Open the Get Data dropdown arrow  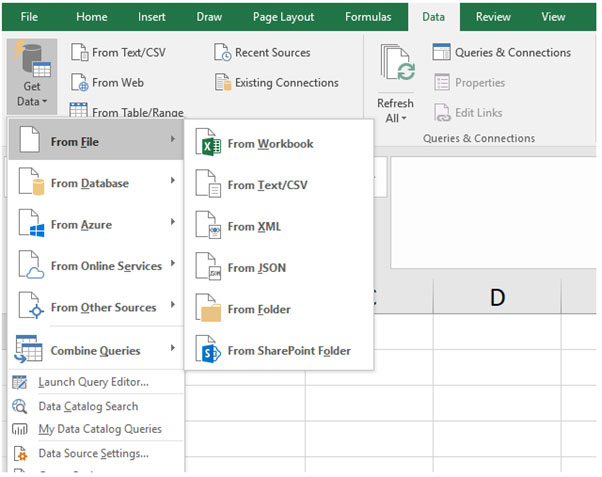(x=45, y=101)
